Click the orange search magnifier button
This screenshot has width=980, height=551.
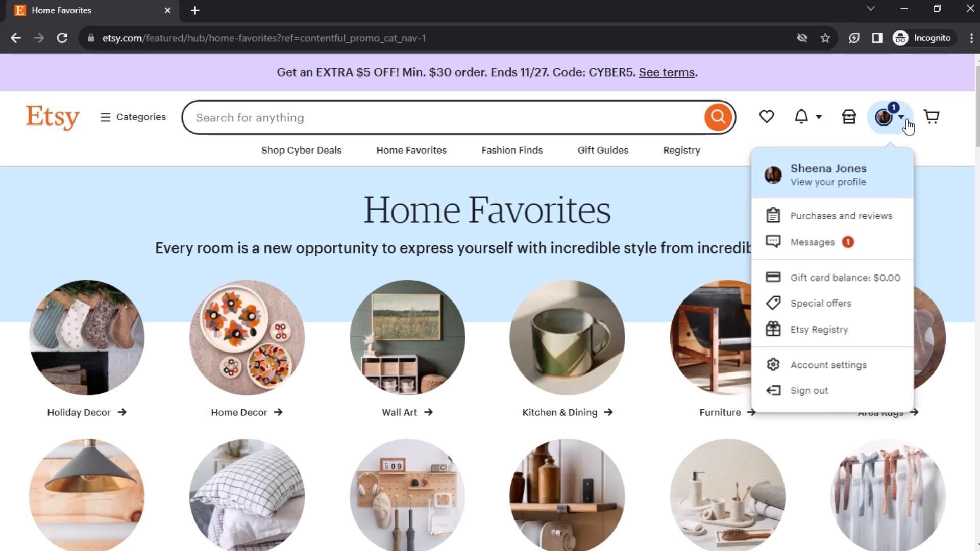[718, 117]
